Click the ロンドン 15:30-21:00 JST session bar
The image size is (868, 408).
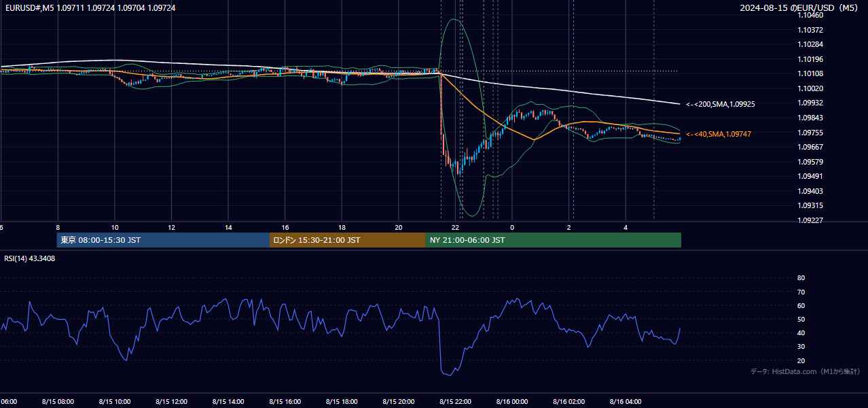(x=348, y=240)
